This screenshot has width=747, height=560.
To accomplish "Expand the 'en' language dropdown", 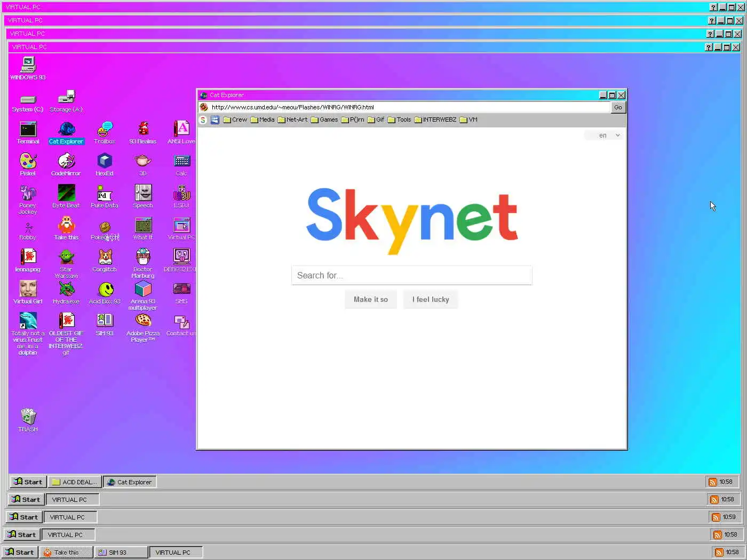I will point(603,135).
